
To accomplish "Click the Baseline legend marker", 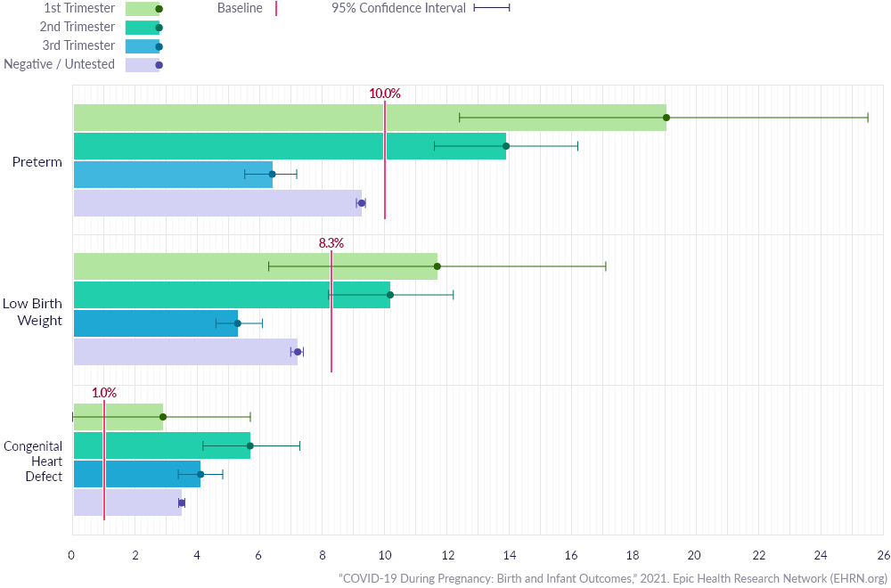I will click(276, 9).
